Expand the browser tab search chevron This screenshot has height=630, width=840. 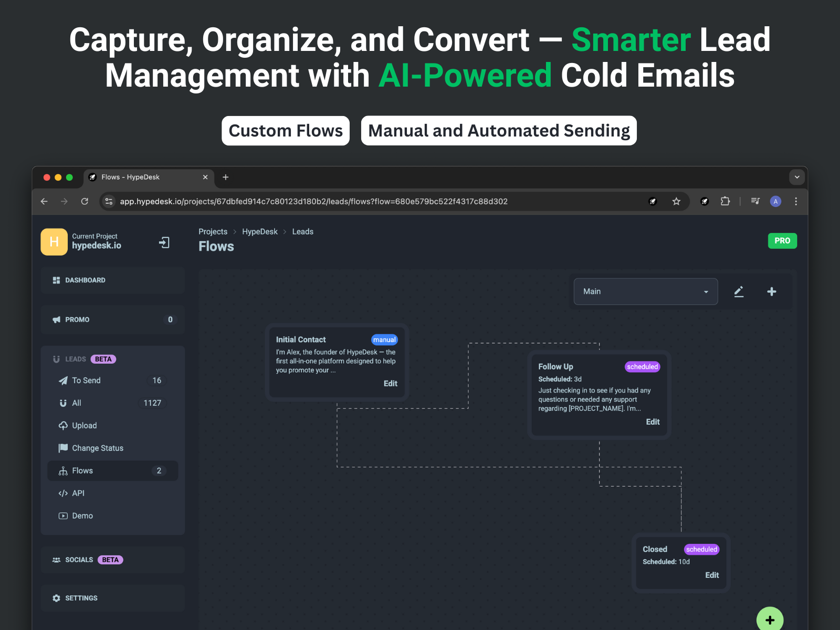[797, 177]
